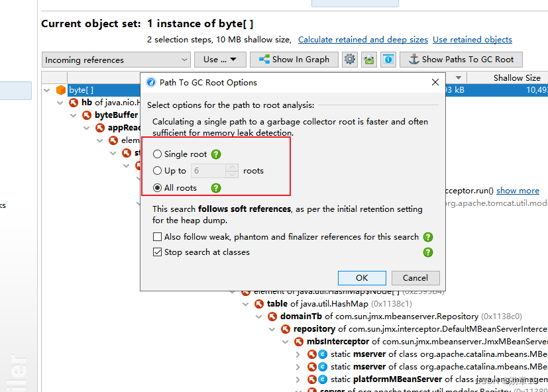The width and height of the screenshot is (548, 392).
Task: Click the blue C icon beside static mserver
Action: tap(323, 354)
